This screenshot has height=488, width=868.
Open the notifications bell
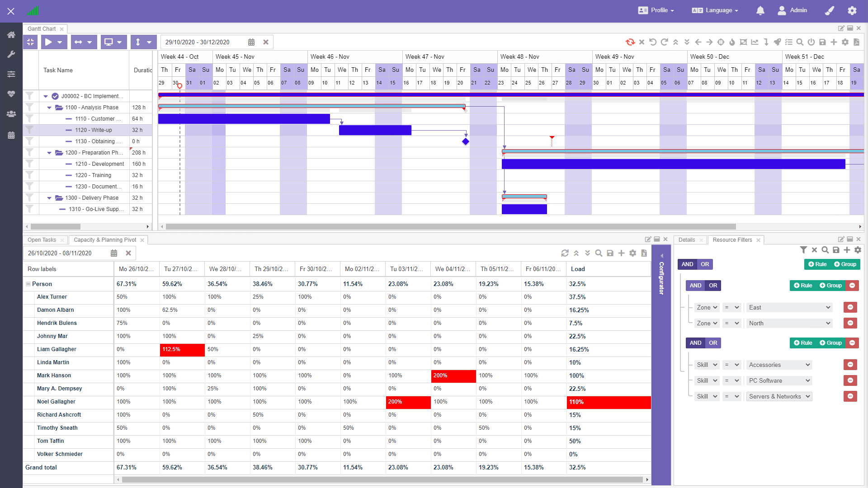(x=760, y=10)
